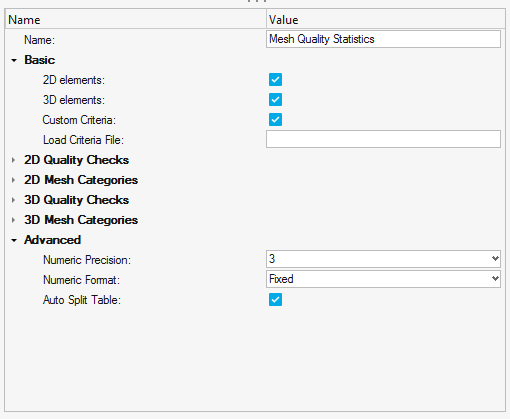Collapse the Advanced section arrow
Image resolution: width=510 pixels, height=419 pixels.
pyautogui.click(x=14, y=240)
